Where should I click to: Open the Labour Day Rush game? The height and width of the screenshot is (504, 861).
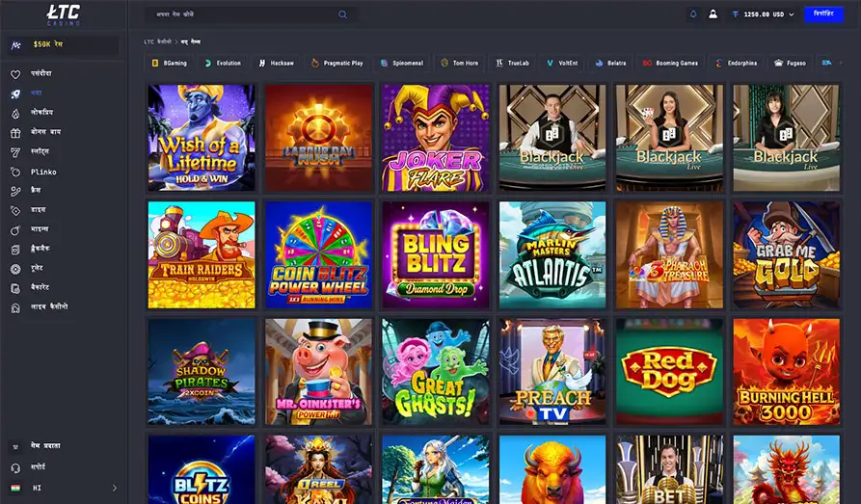tap(318, 138)
